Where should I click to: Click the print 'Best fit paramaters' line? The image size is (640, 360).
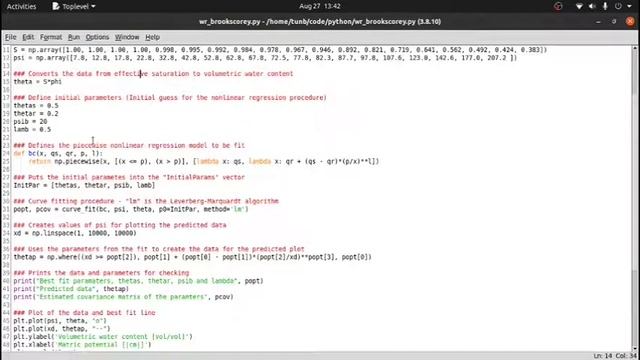138,281
